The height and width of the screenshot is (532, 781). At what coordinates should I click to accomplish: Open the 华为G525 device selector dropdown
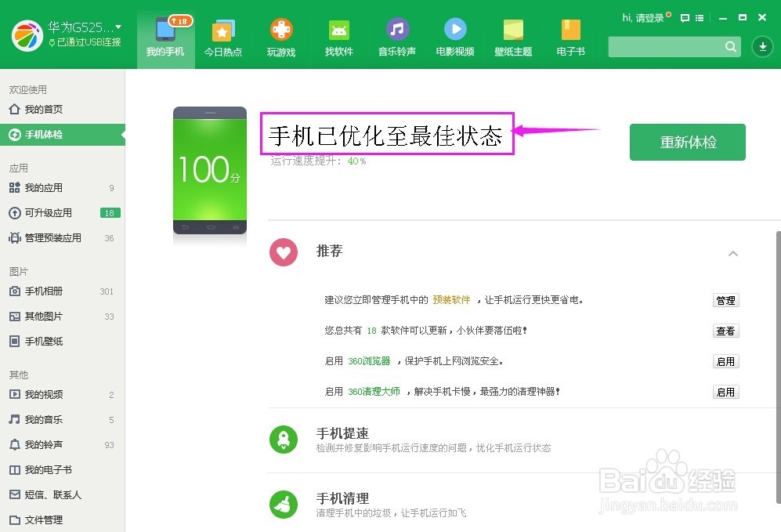(x=82, y=26)
